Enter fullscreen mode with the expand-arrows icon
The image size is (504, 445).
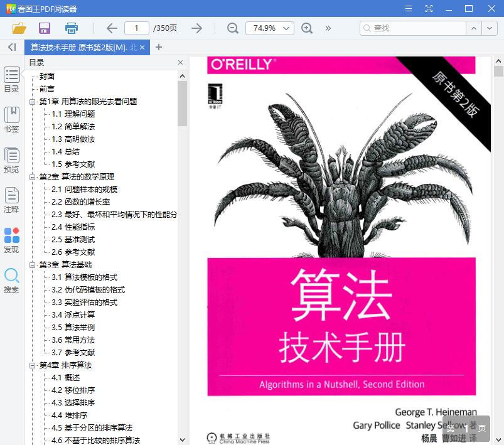429,8
